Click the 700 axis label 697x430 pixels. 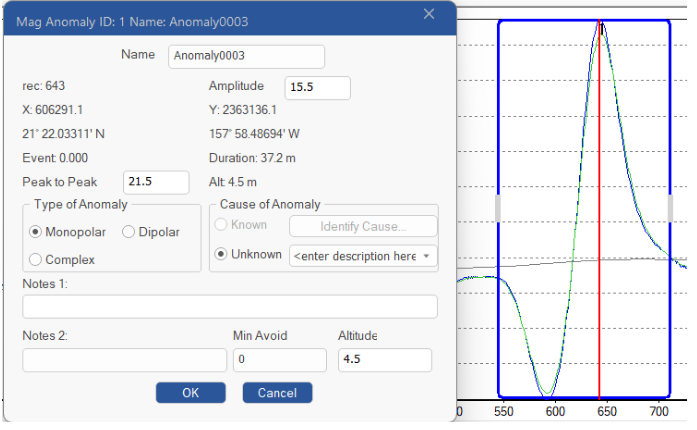659,412
